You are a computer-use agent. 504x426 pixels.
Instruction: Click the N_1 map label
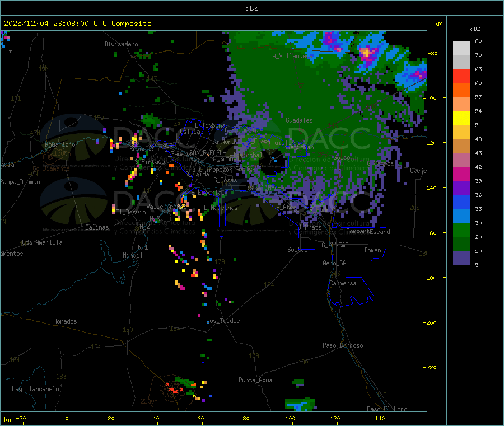(x=143, y=247)
